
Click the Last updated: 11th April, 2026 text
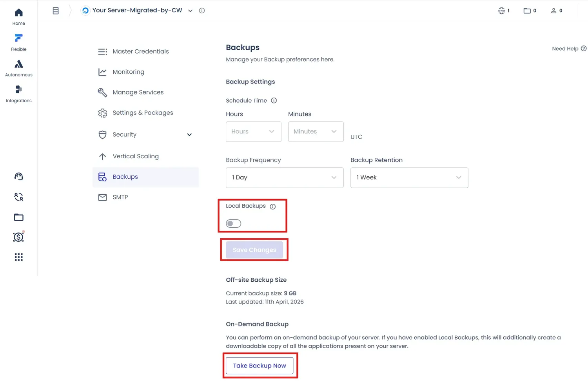tap(265, 302)
